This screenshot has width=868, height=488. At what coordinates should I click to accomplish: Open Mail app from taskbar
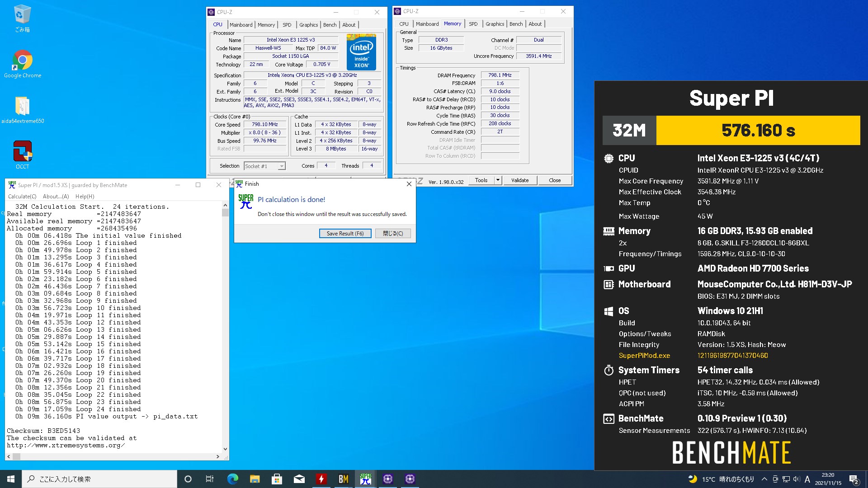click(x=299, y=479)
